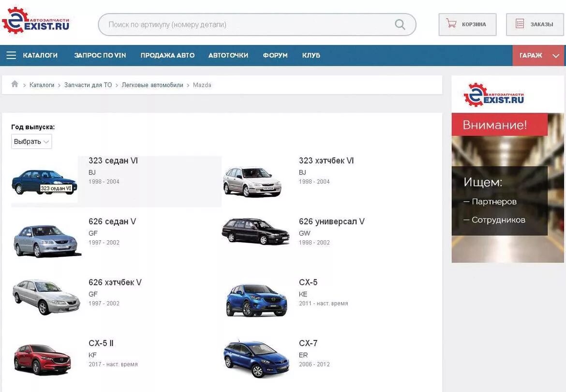Click the KF body code text

(x=92, y=355)
